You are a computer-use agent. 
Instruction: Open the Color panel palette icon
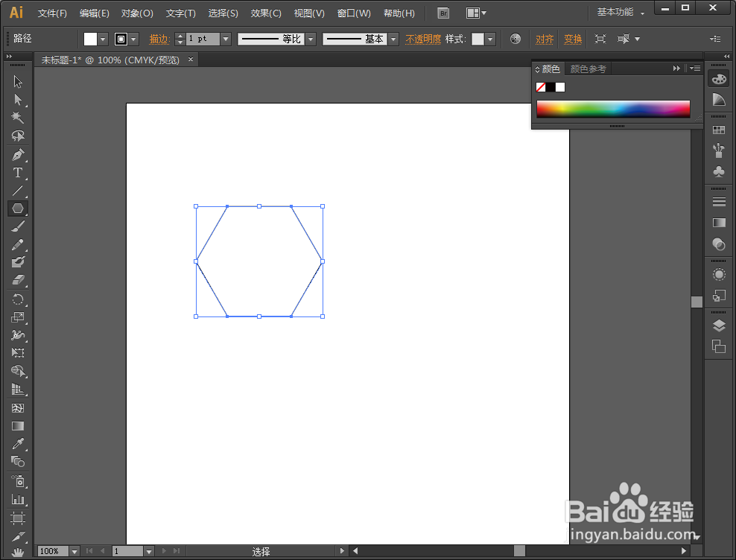(719, 79)
